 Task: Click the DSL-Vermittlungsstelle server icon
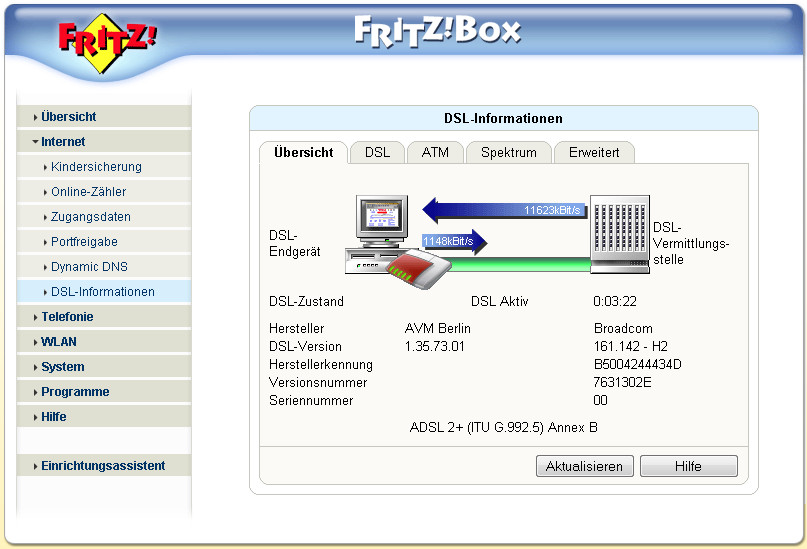[x=620, y=234]
